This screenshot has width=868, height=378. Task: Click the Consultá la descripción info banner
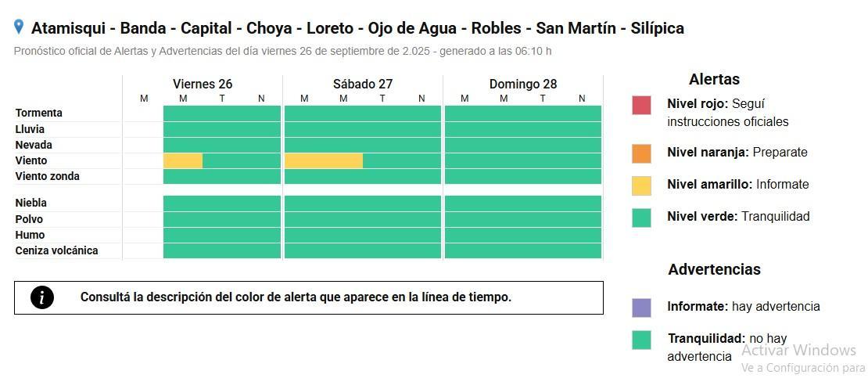[x=309, y=297]
